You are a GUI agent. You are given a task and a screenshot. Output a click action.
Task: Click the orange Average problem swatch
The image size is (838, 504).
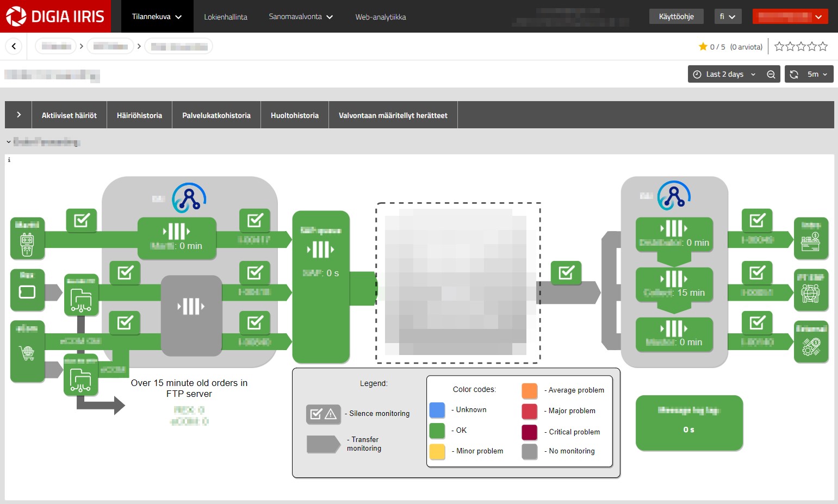tap(530, 390)
